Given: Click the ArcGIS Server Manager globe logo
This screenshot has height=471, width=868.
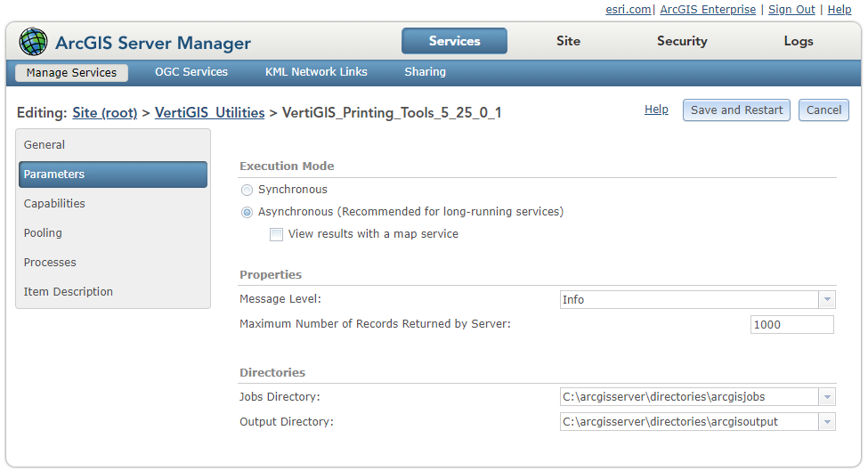Looking at the screenshot, I should pos(33,42).
